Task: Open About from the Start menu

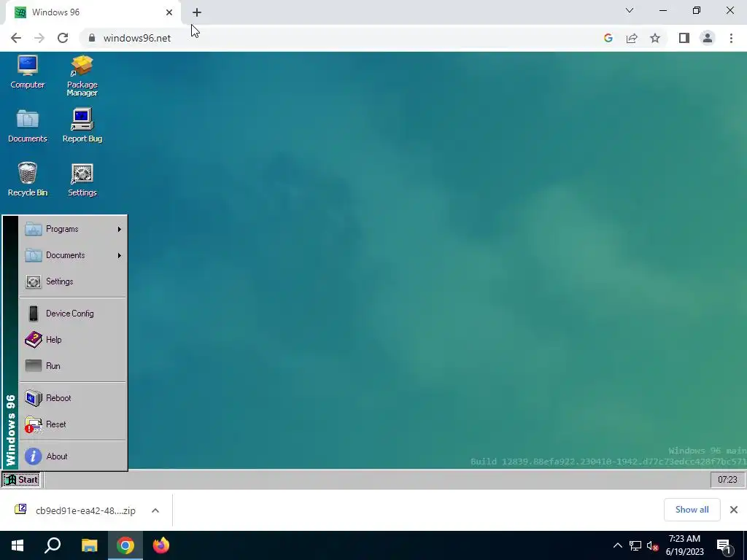Action: (73, 456)
